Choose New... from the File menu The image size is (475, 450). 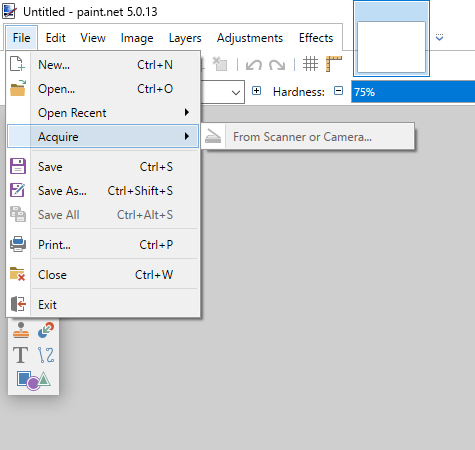pyautogui.click(x=103, y=65)
